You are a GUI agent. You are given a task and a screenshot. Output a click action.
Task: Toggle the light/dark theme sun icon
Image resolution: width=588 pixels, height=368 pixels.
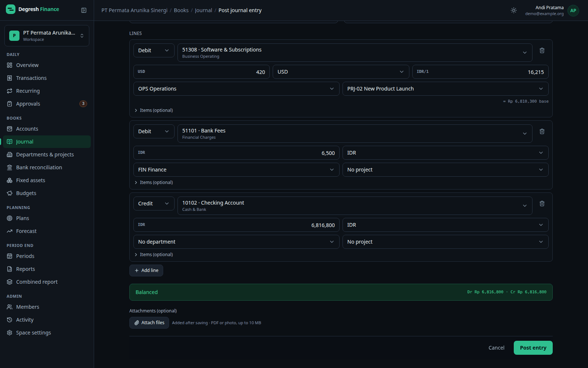[x=514, y=10]
